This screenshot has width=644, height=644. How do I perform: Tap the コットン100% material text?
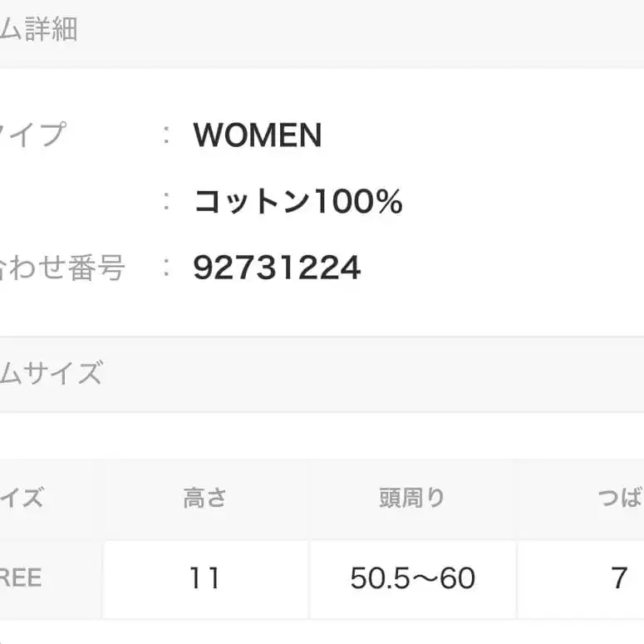tap(297, 202)
